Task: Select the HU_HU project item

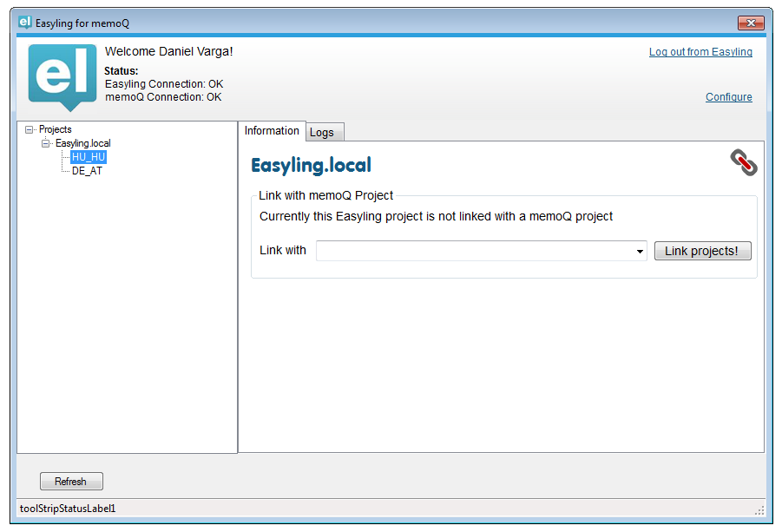Action: click(x=89, y=157)
